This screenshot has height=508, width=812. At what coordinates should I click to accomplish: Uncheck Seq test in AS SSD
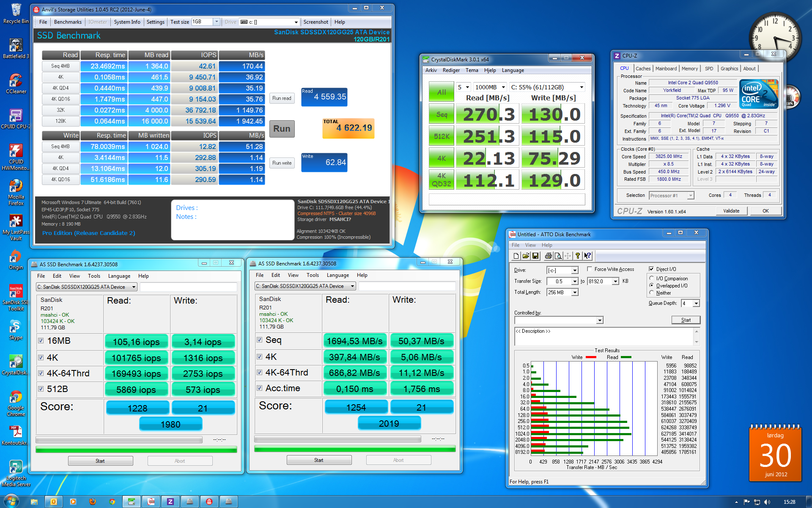(260, 340)
